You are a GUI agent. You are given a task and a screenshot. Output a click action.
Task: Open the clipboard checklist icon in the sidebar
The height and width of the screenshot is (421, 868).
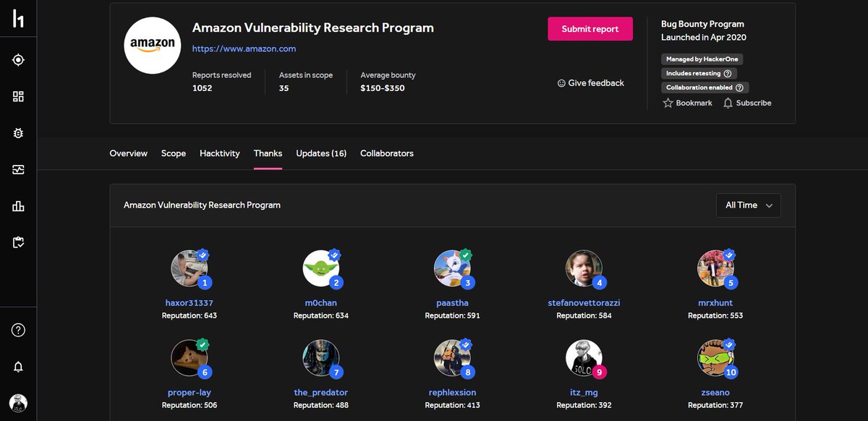pyautogui.click(x=18, y=243)
